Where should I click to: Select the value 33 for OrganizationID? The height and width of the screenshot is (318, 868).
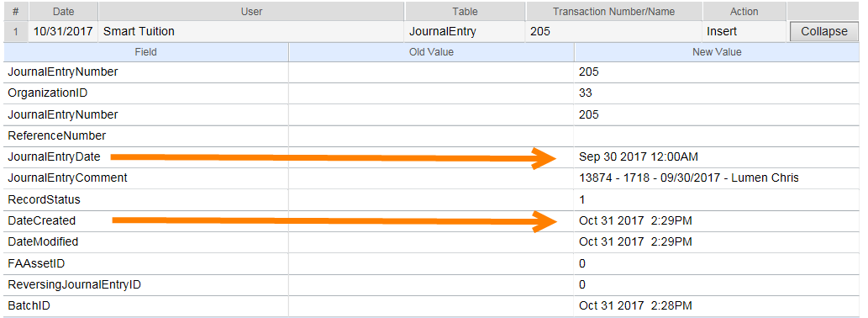(585, 93)
